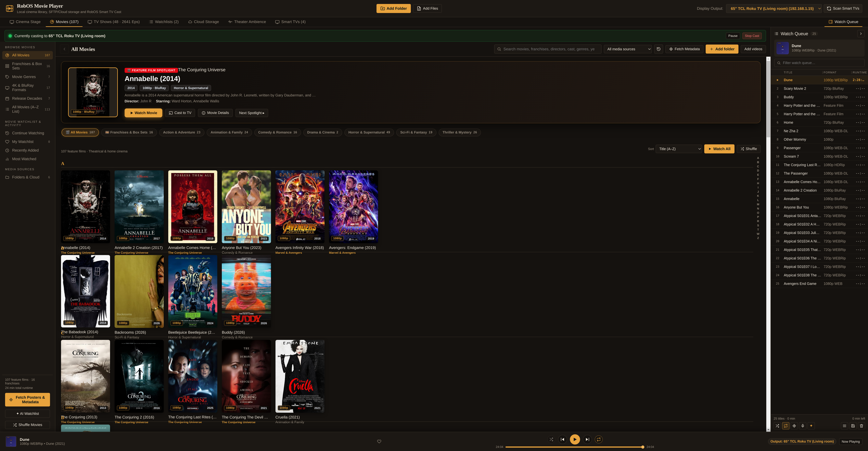868x451 pixels.
Task: Open the Cloud Storage tab
Action: [204, 22]
